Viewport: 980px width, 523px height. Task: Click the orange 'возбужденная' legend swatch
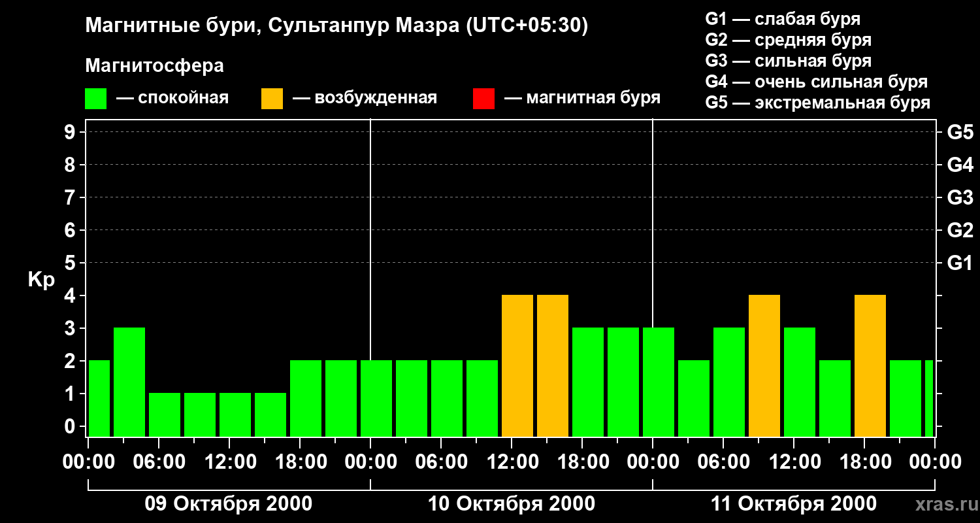point(272,99)
